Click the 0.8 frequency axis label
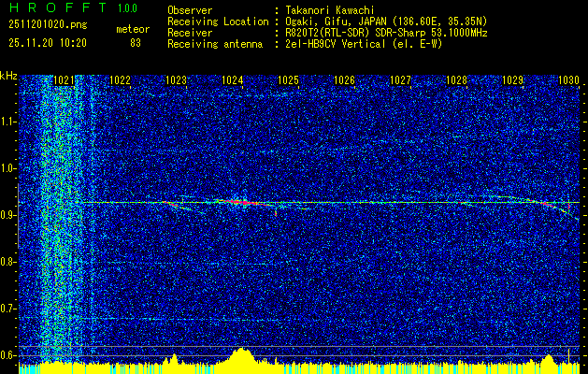The width and height of the screenshot is (588, 374). tap(7, 262)
